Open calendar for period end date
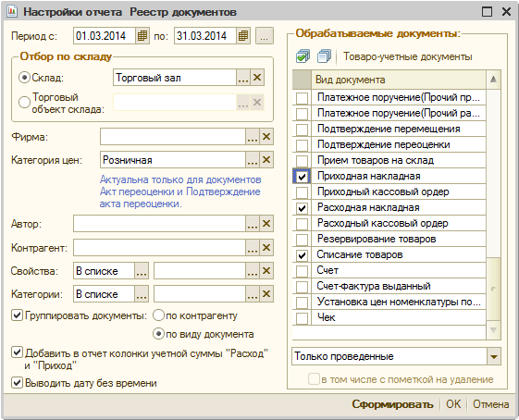The width and height of the screenshot is (519, 420). point(243,36)
